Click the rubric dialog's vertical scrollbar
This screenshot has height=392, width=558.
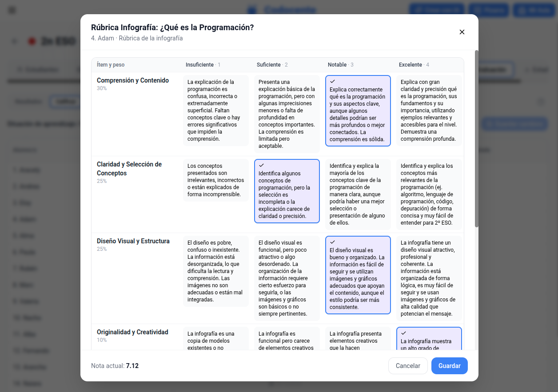(x=477, y=139)
